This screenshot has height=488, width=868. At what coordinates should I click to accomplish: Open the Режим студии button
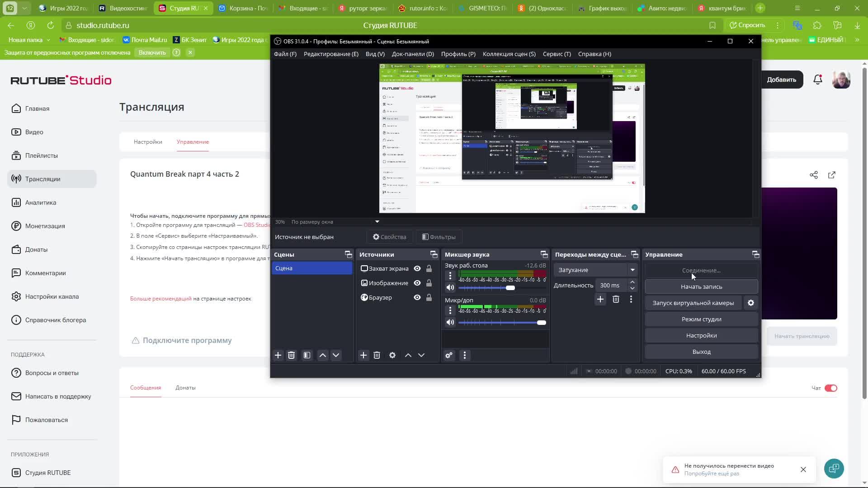[x=701, y=319]
